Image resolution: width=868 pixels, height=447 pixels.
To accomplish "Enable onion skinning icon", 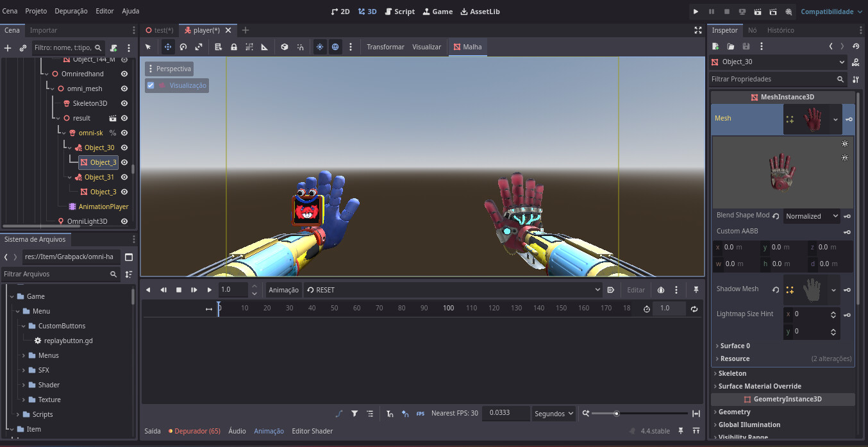I will (661, 290).
